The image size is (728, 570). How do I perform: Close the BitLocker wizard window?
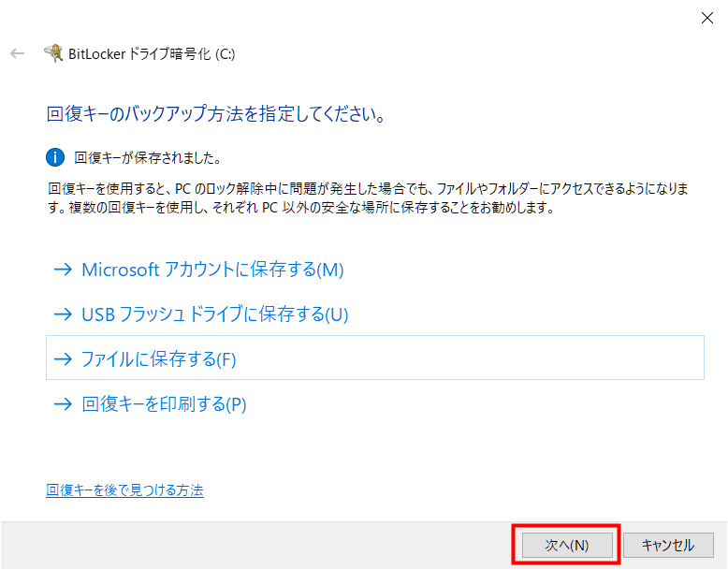tap(706, 17)
